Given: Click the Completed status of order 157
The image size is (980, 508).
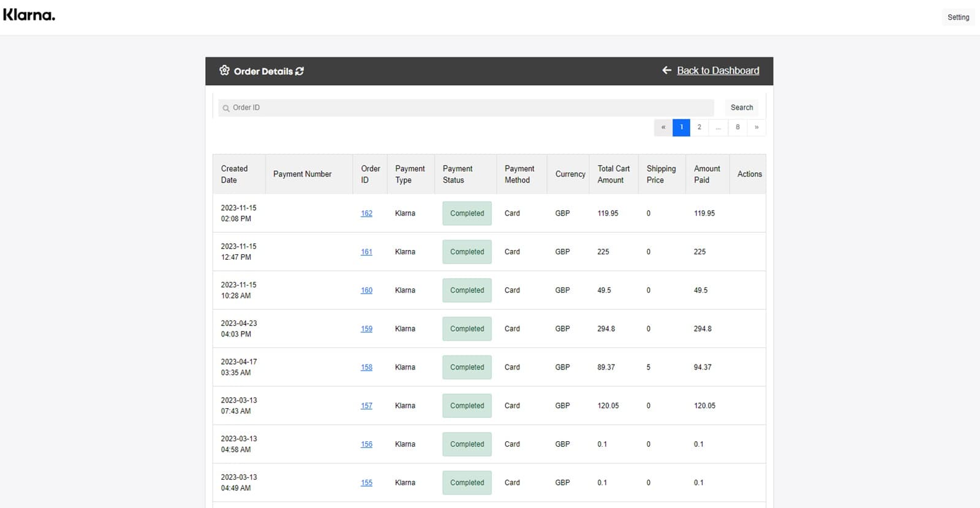Looking at the screenshot, I should (467, 406).
